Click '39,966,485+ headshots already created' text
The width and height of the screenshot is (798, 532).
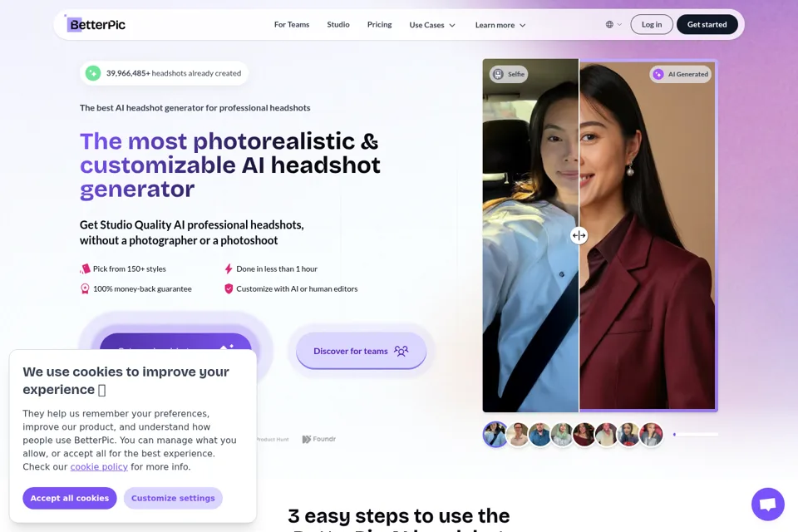click(174, 73)
